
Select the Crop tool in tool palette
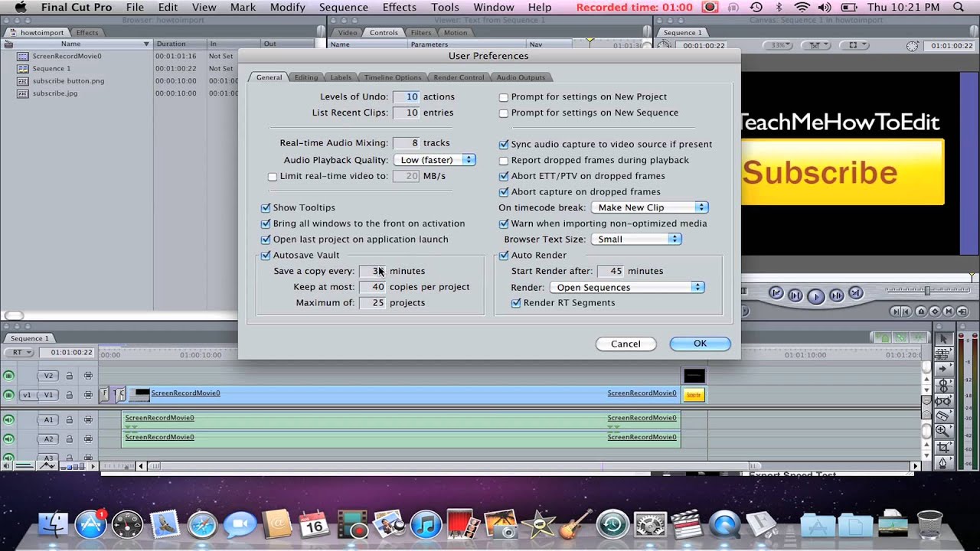944,448
